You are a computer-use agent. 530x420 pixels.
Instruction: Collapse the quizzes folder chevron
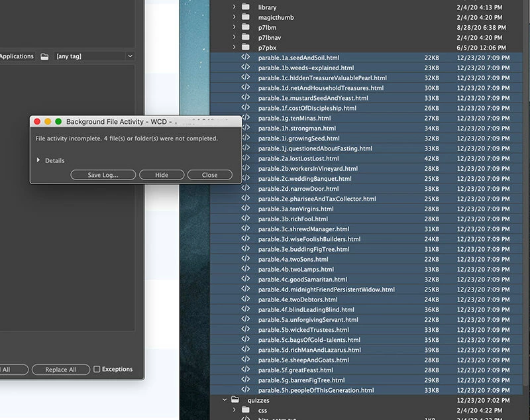pyautogui.click(x=225, y=399)
